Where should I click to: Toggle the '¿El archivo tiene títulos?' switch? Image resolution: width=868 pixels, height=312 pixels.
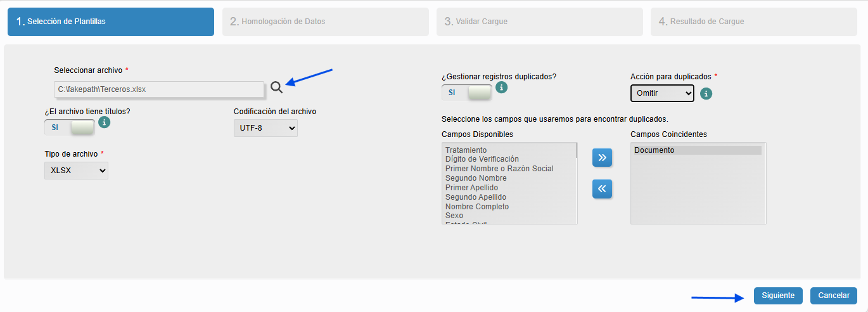70,127
